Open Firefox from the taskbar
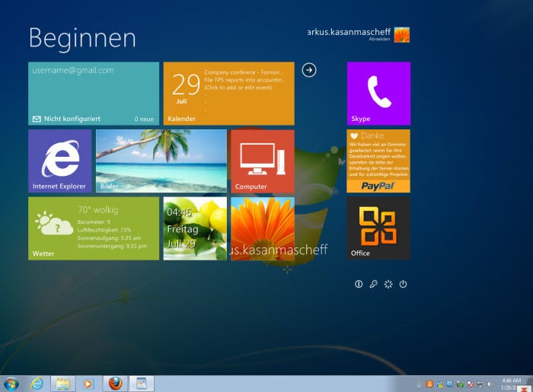Screen dimensions: 533x392 pyautogui.click(x=114, y=383)
